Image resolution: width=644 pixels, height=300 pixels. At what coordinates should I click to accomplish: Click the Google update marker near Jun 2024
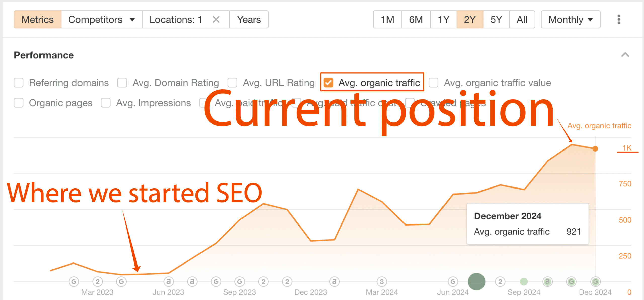pyautogui.click(x=453, y=281)
